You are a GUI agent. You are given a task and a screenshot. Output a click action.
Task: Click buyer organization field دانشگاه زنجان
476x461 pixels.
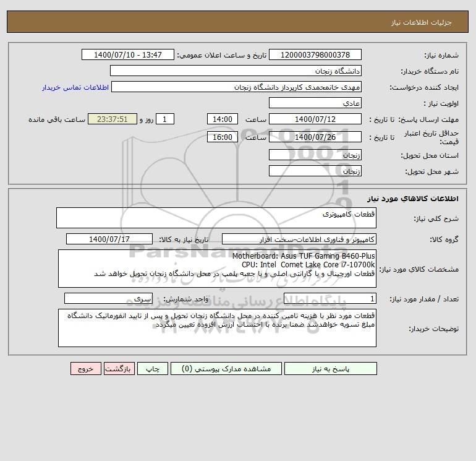pos(236,71)
